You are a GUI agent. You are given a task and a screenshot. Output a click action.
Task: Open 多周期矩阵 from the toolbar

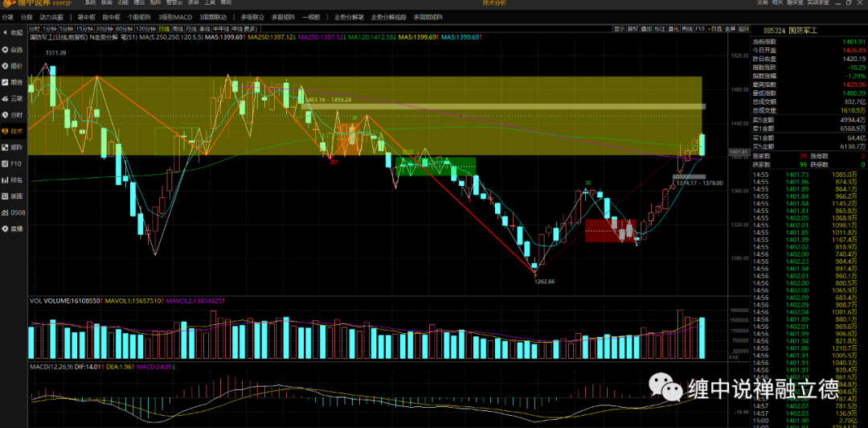tap(428, 17)
